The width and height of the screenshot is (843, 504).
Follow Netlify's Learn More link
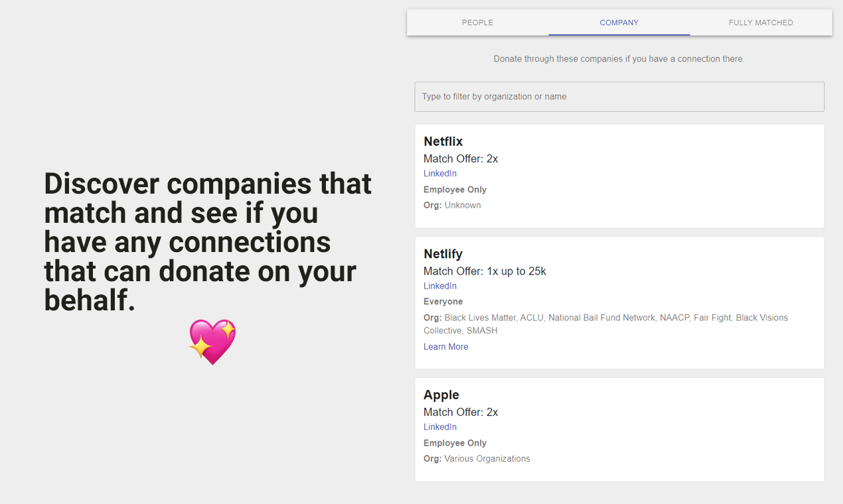[446, 347]
